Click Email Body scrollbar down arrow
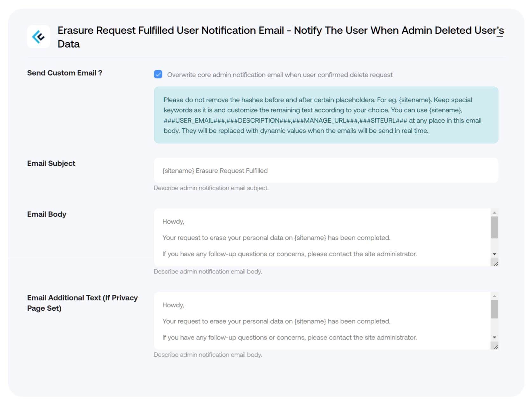Screen dimensions: 532x404 click(x=494, y=254)
